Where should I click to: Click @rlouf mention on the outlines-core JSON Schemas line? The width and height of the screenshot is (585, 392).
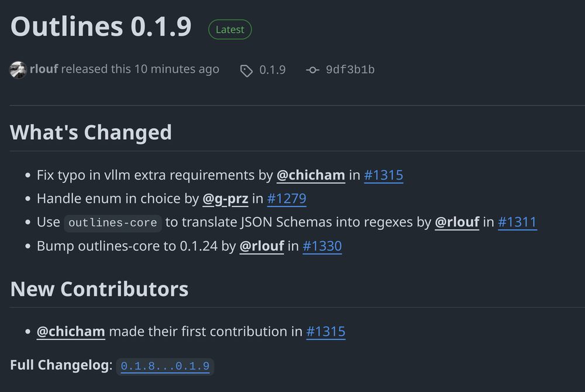[457, 222]
